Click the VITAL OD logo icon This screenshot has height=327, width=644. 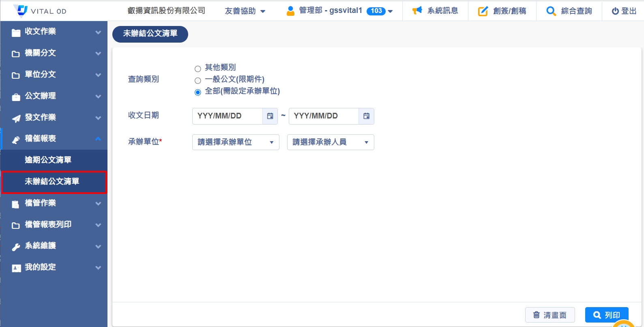(21, 11)
